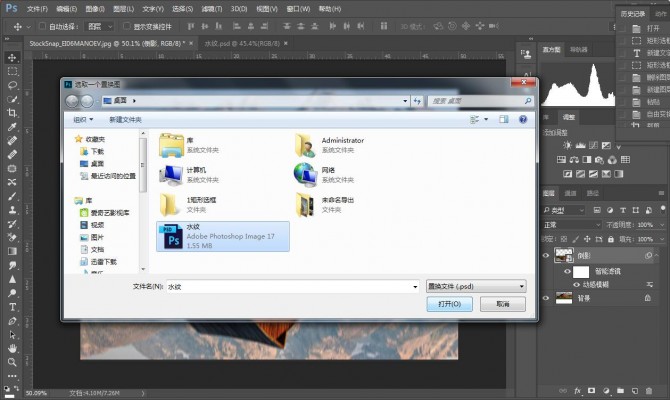Open the 滤镜(T) menu

coord(212,9)
